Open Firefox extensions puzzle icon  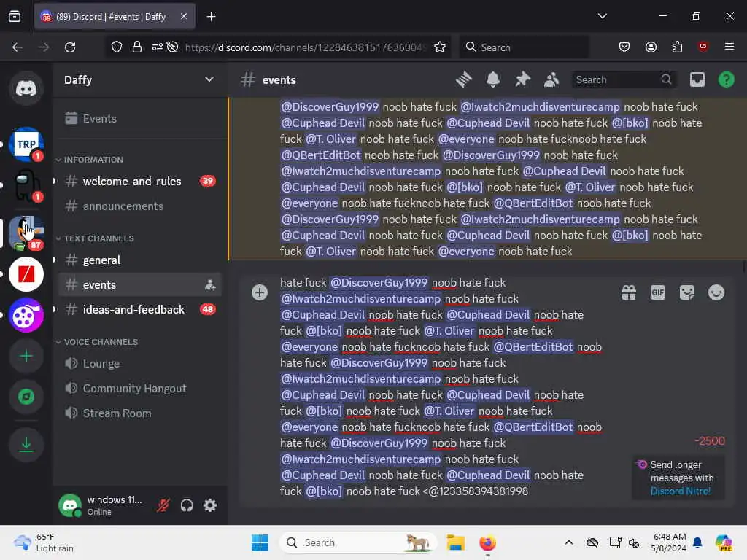click(677, 47)
